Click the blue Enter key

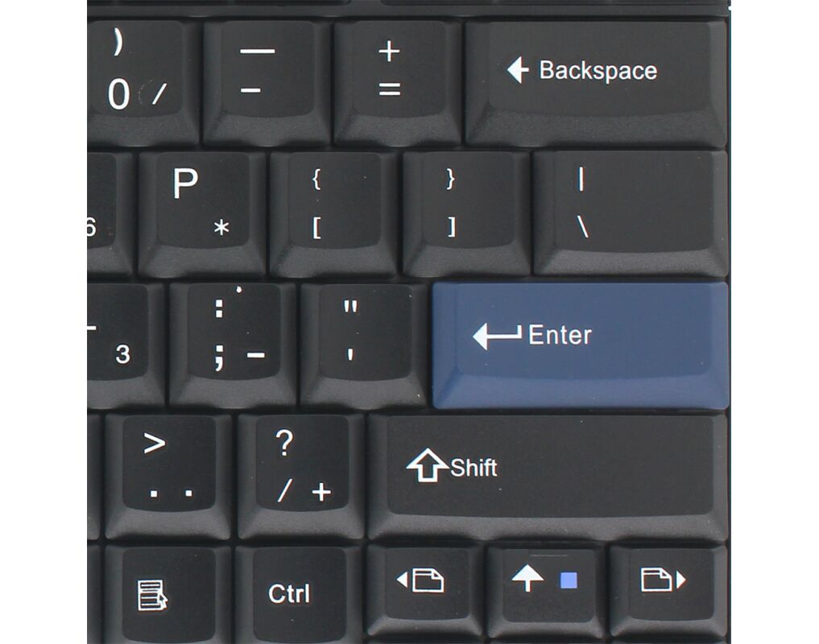(x=581, y=345)
